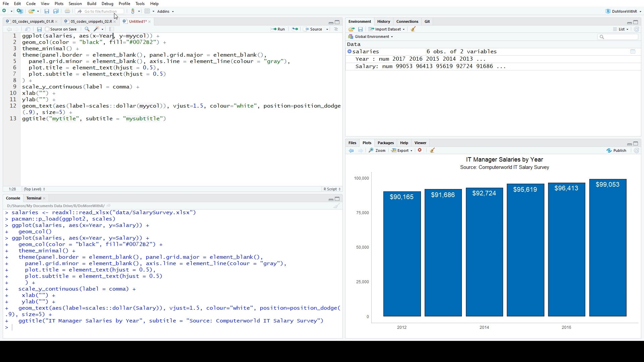644x362 pixels.
Task: Click the Workspace Panes grid icon
Action: pos(147,11)
